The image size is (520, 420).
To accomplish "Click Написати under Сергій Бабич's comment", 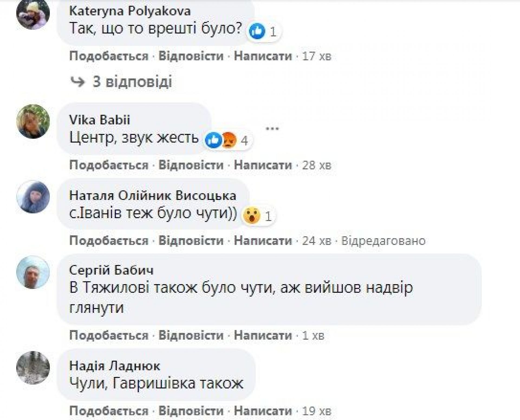I will click(263, 336).
